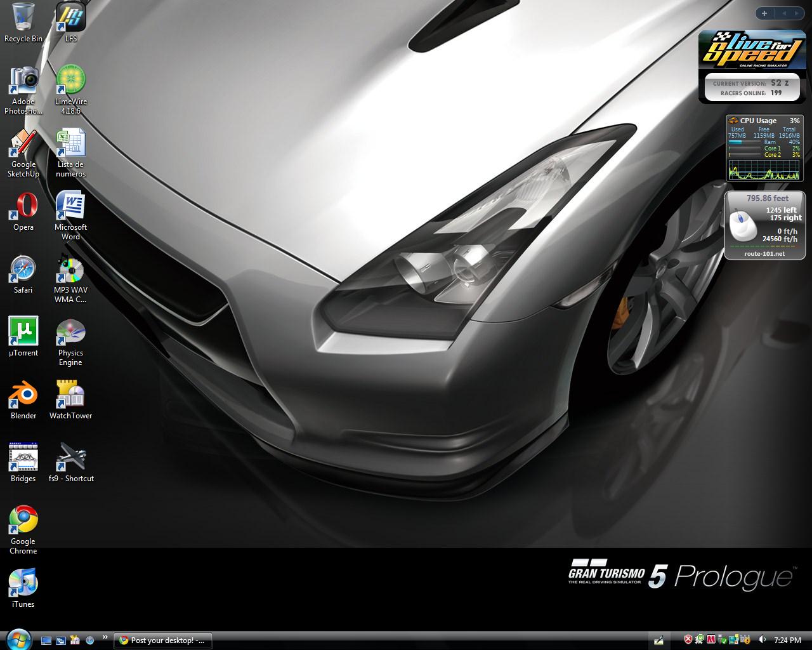This screenshot has width=812, height=650.
Task: Select the Google Chrome desktop icon
Action: tap(23, 530)
